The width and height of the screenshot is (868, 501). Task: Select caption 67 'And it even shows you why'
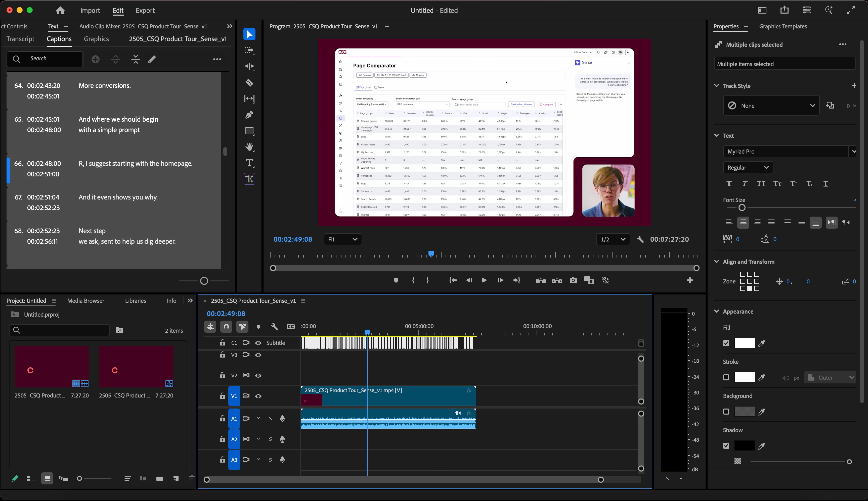tap(118, 197)
